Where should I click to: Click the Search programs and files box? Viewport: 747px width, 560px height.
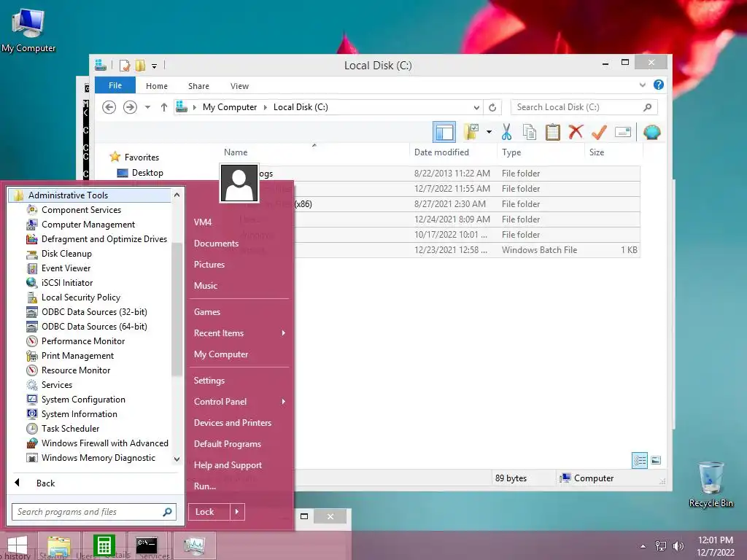pyautogui.click(x=94, y=512)
